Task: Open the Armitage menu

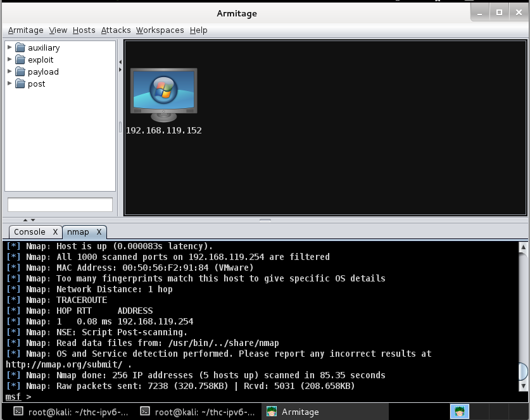Action: click(x=26, y=30)
